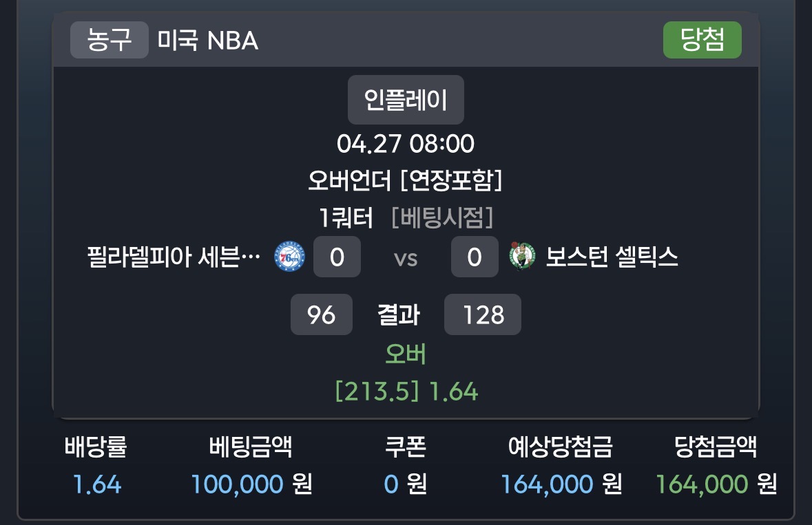Click the Philadelphia 76ers team logo
Screen dimensions: 812x525
pos(289,257)
